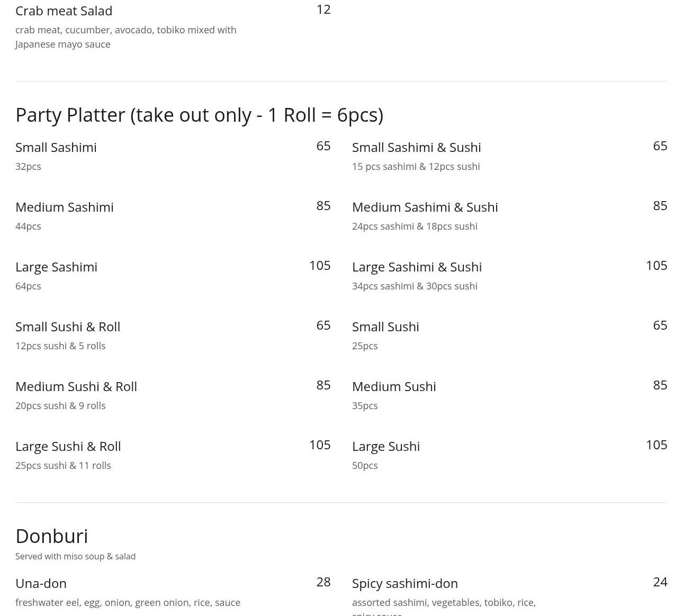Click the Spicy sashimi-don price of 24

660,582
